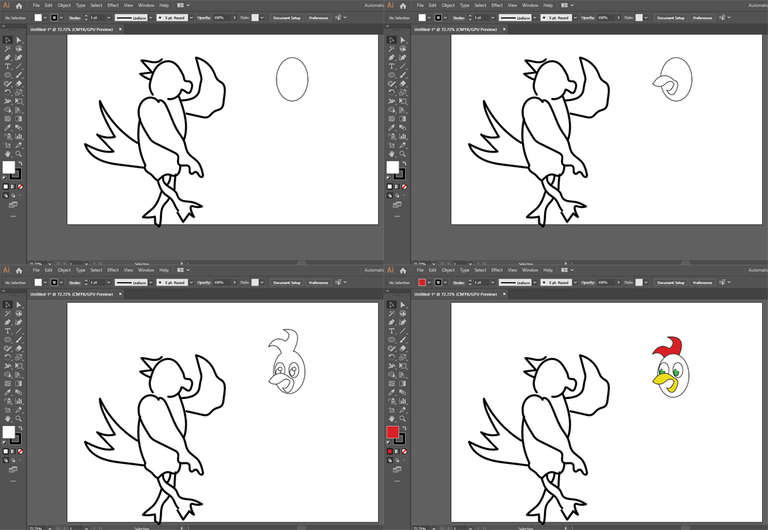This screenshot has width=768, height=530.
Task: Open fill color dropdown in the plain-oval window
Action: pos(45,18)
